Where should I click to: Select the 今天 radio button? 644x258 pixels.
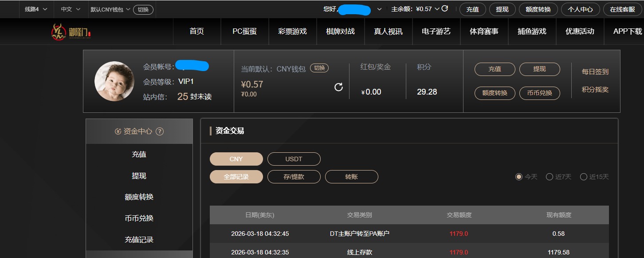point(518,176)
